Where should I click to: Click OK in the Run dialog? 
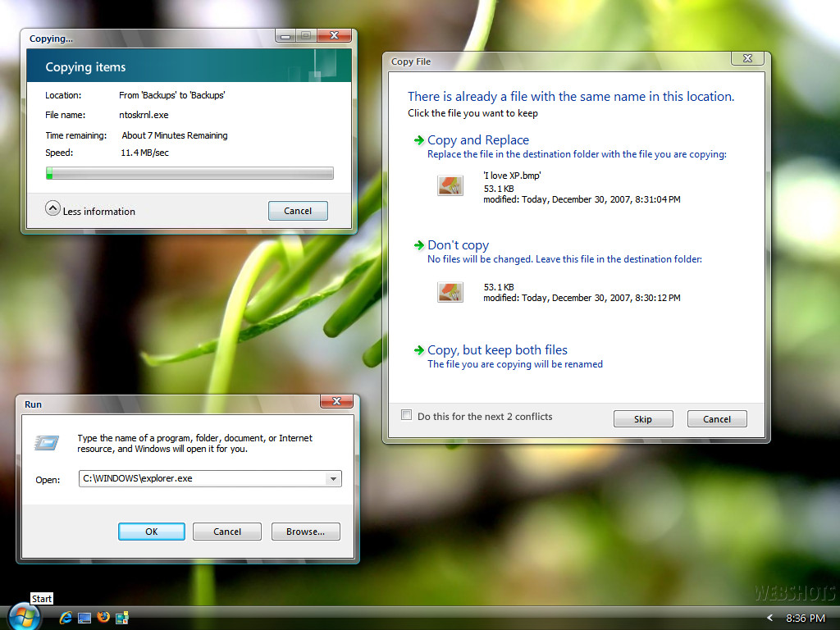(x=151, y=531)
